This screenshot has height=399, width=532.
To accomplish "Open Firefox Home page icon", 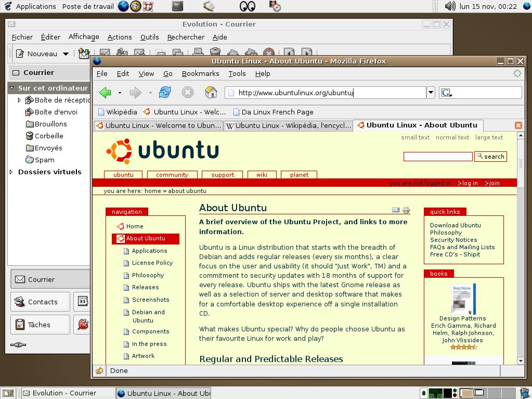I will (x=211, y=92).
